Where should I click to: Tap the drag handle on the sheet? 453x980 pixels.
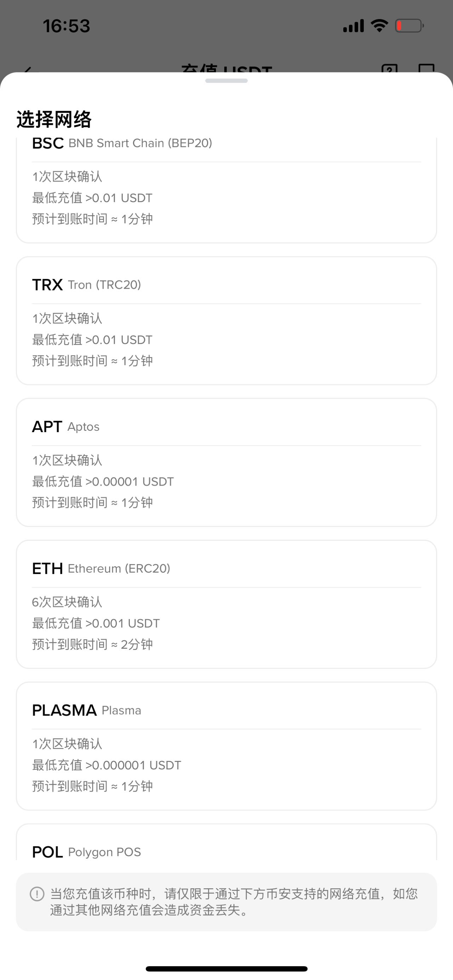[x=226, y=81]
